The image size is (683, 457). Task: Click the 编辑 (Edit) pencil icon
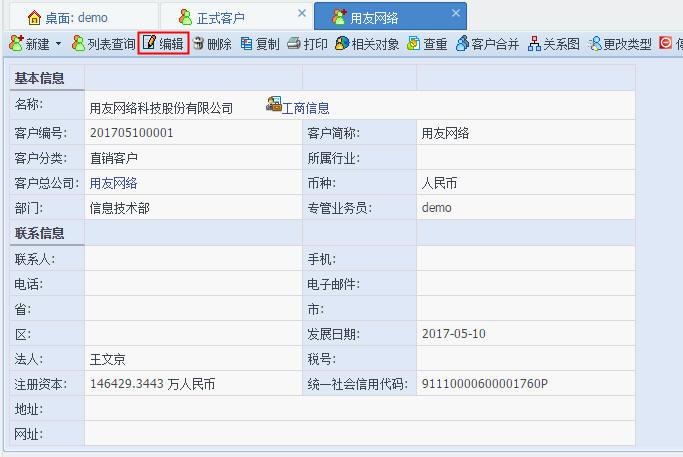click(149, 43)
